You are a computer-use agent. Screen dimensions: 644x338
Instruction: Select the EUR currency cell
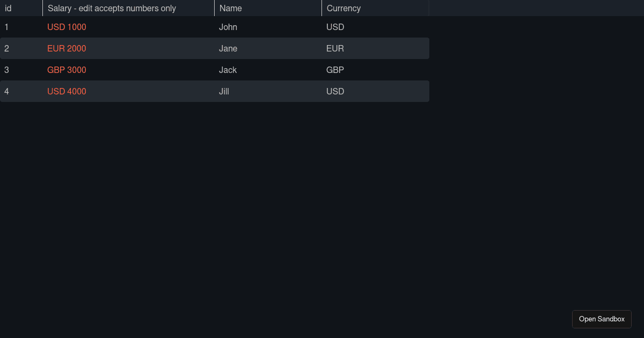click(x=376, y=48)
